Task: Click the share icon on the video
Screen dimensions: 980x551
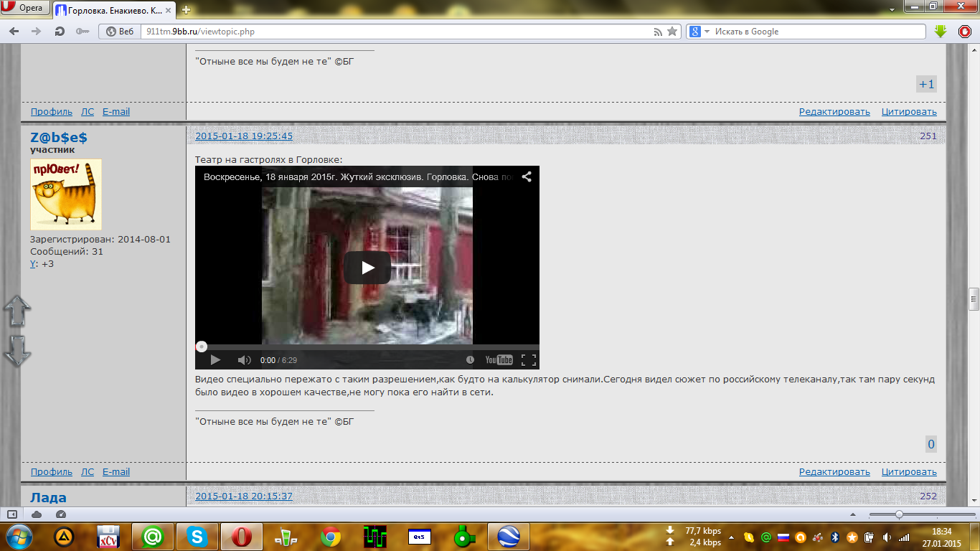Action: (x=527, y=176)
